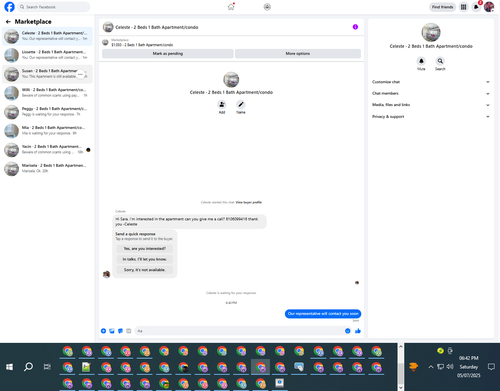Click the conversation info icon in chat header
The width and height of the screenshot is (500, 391).
click(355, 27)
